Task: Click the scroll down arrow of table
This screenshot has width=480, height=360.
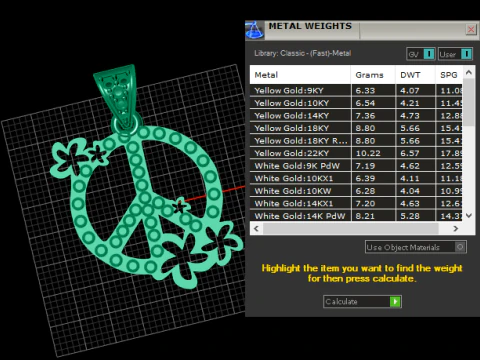Action: click(x=469, y=216)
